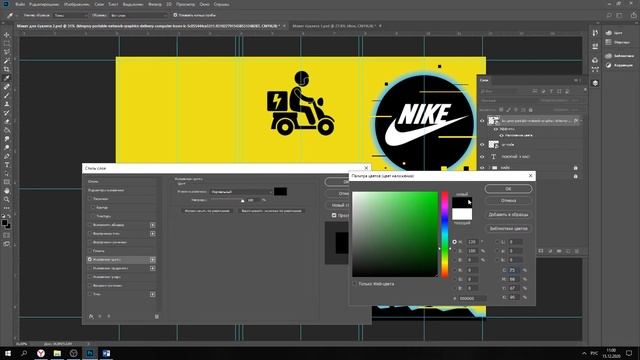The height and width of the screenshot is (360, 640).
Task: Open the Sample layers dropdown in options bar
Action: click(139, 15)
